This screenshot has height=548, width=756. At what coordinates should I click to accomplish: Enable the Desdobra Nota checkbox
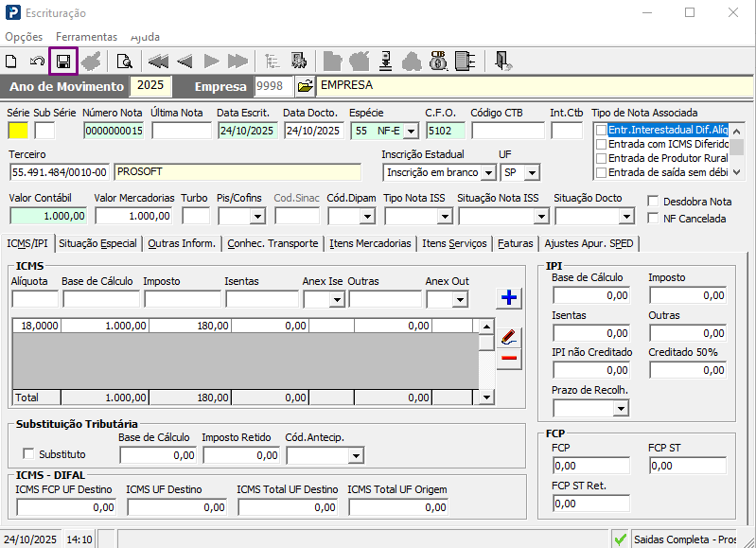pos(654,201)
